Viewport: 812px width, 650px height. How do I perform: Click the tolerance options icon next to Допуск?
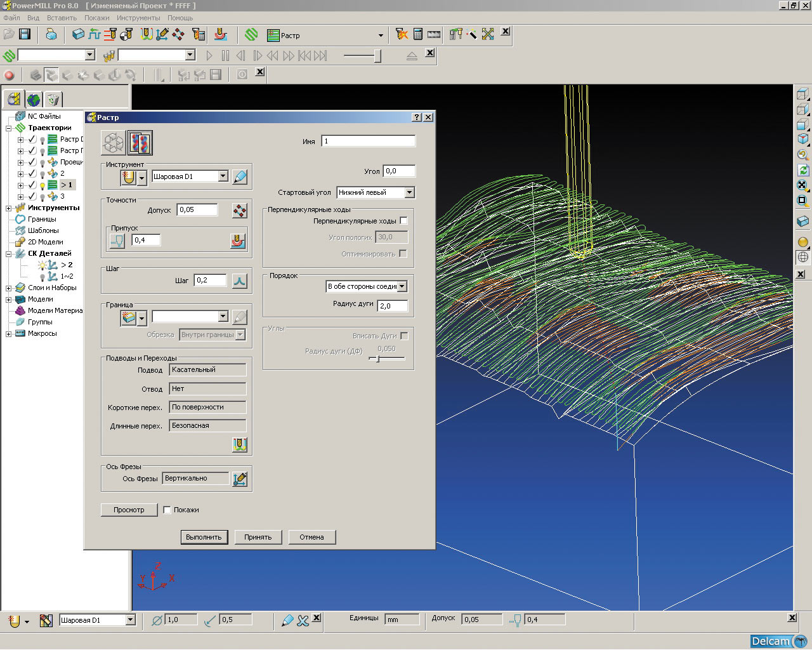[239, 210]
